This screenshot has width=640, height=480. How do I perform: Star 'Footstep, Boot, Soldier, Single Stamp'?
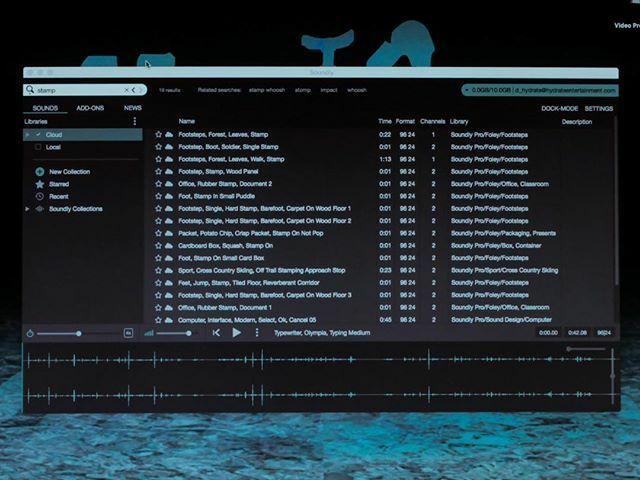click(x=158, y=147)
